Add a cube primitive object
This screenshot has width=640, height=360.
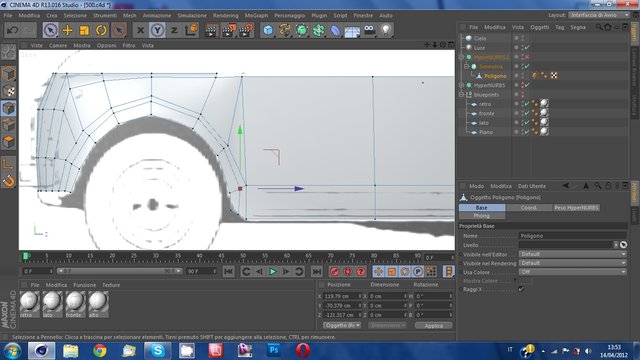point(268,30)
